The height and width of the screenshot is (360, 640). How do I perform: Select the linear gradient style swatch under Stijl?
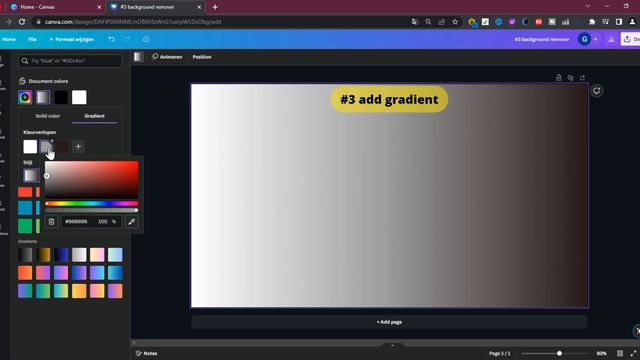tap(31, 176)
